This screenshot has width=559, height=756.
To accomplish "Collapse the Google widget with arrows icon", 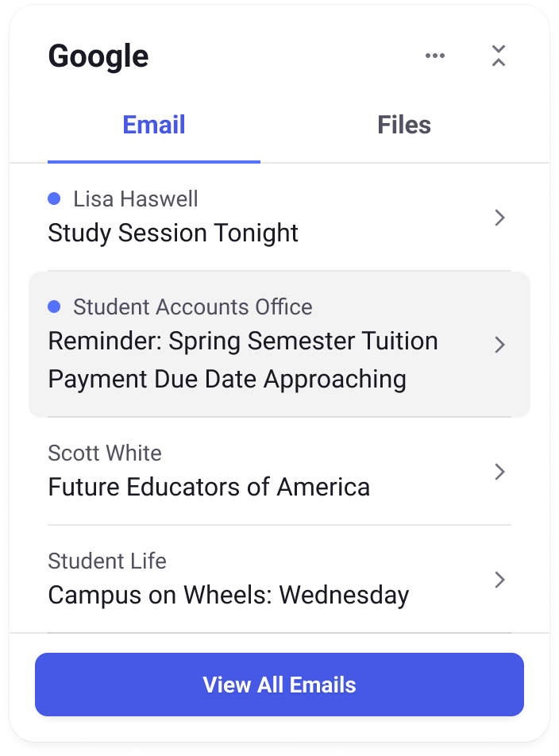I will click(499, 56).
